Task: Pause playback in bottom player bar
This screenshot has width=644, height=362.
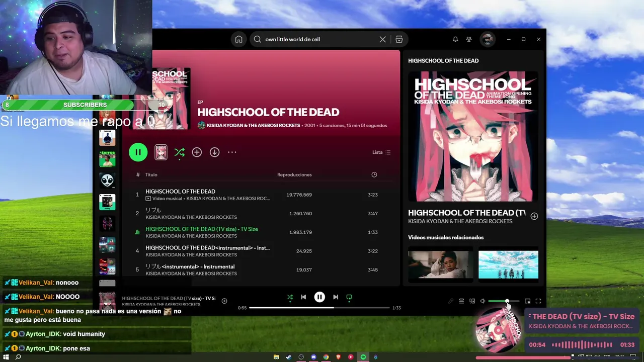Action: click(x=319, y=297)
